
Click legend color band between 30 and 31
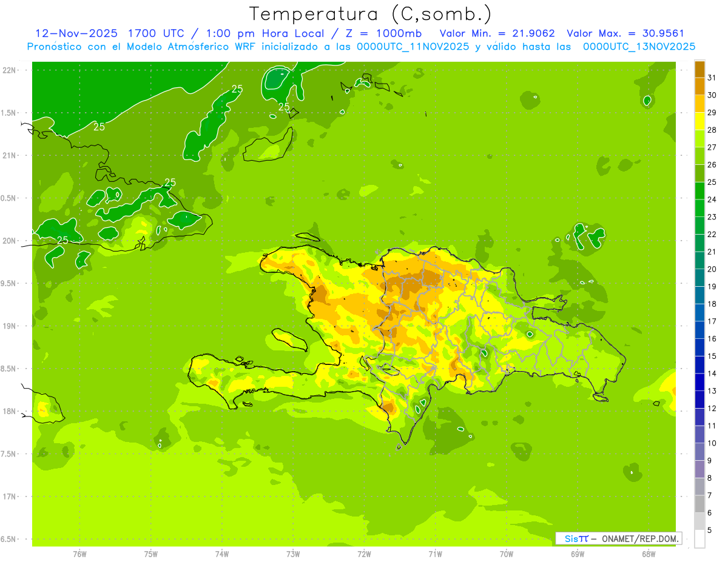pyautogui.click(x=699, y=86)
